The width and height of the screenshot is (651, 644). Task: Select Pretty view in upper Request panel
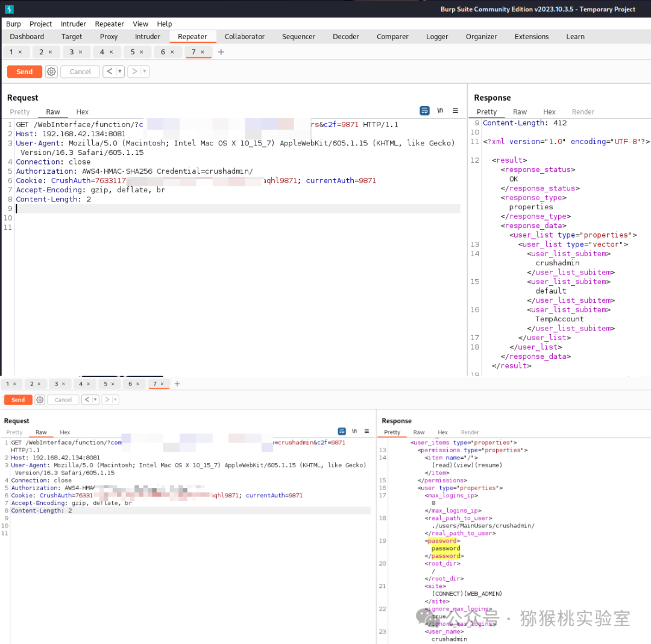point(20,112)
